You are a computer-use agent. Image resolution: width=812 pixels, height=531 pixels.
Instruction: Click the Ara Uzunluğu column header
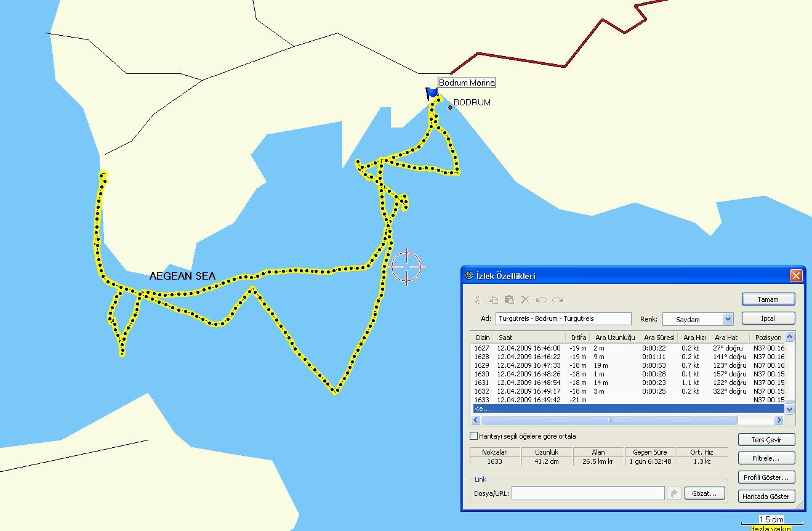pyautogui.click(x=615, y=338)
